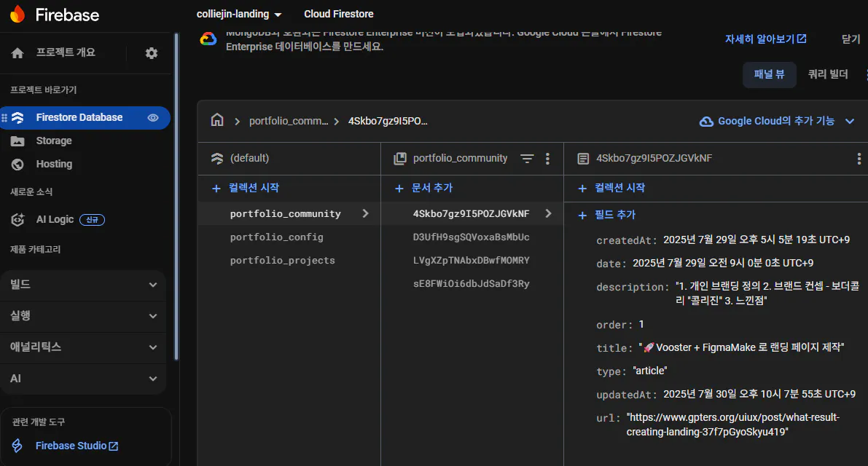Click the project settings gear icon

click(x=152, y=53)
